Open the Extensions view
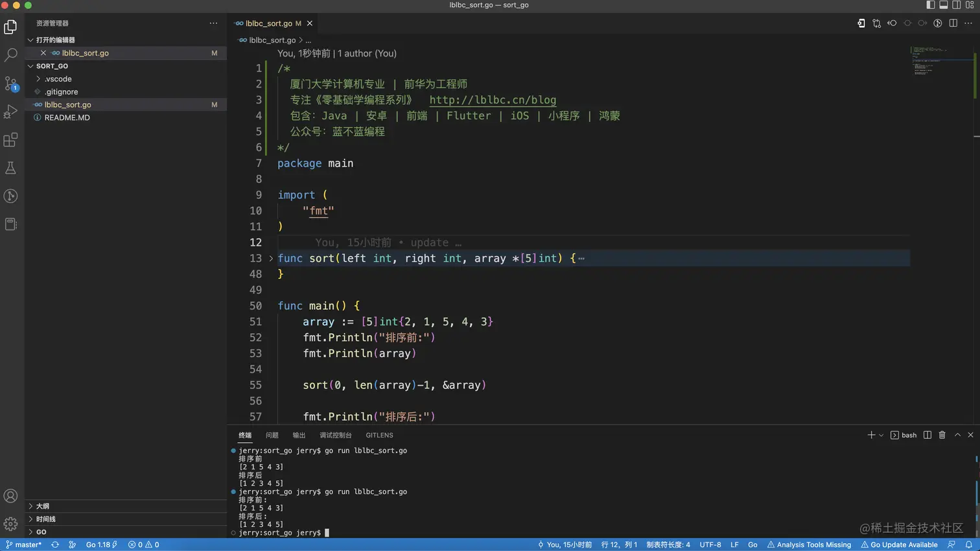This screenshot has height=551, width=980. pos(10,140)
